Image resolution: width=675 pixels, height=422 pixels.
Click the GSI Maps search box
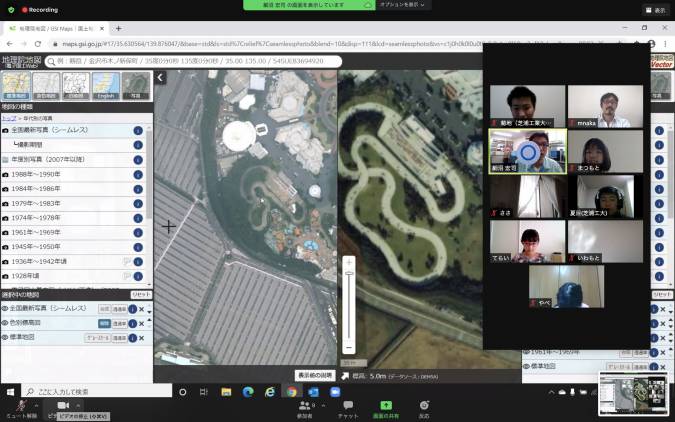coord(194,61)
